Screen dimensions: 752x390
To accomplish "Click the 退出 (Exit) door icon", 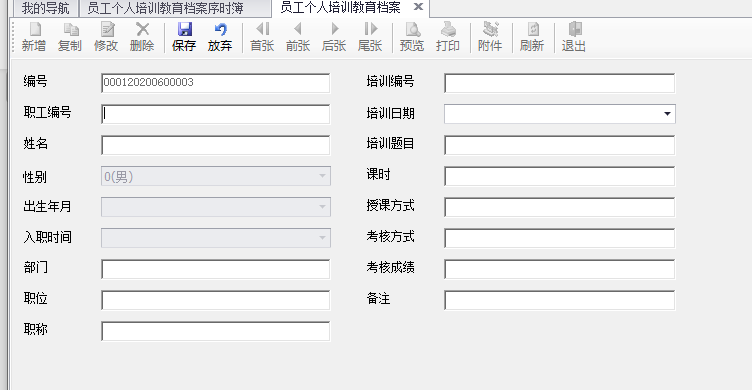I will click(x=575, y=29).
